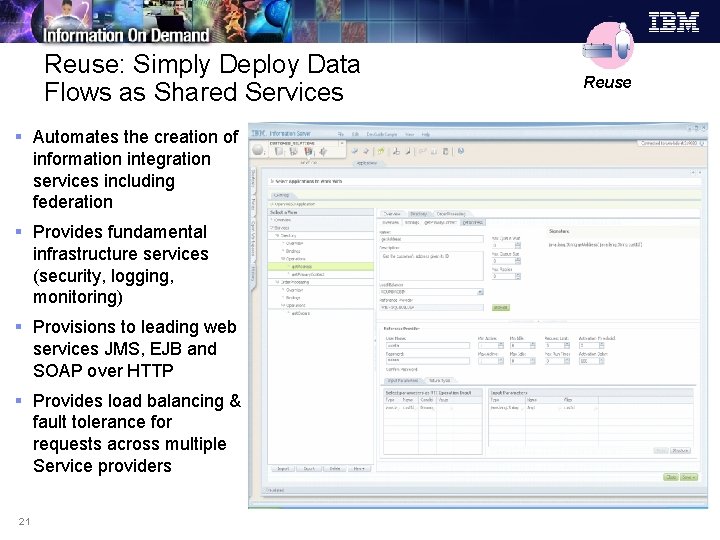Select the Input Parameters tab
The height and width of the screenshot is (540, 720).
[403, 381]
